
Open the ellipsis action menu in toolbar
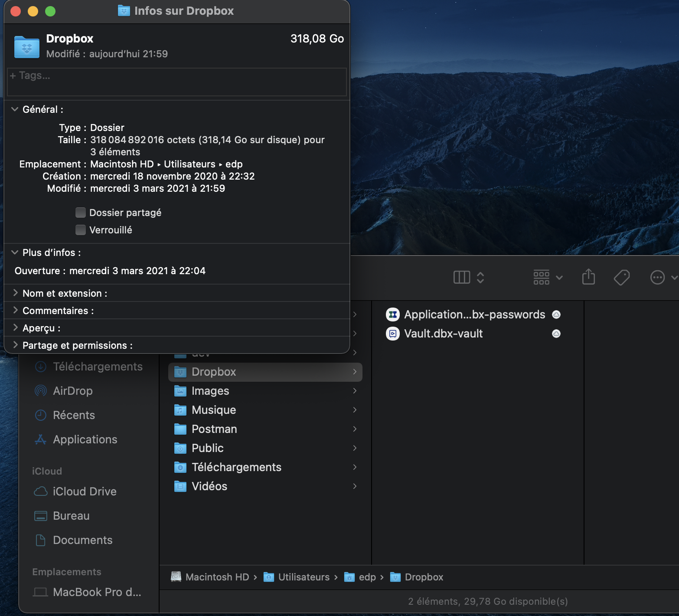pyautogui.click(x=657, y=277)
